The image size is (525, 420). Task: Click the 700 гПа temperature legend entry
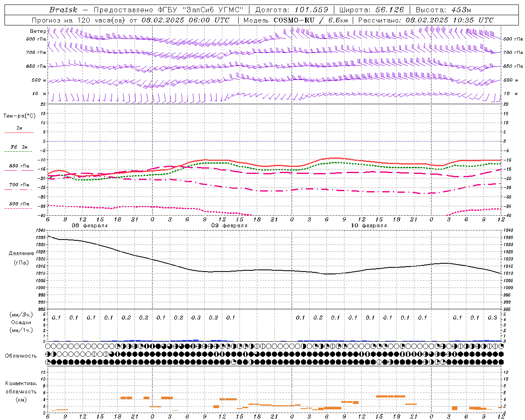(x=19, y=185)
